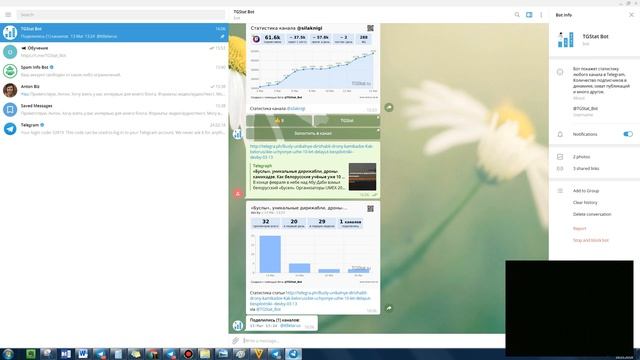Open the article preview thumbnail image

pos(362,177)
